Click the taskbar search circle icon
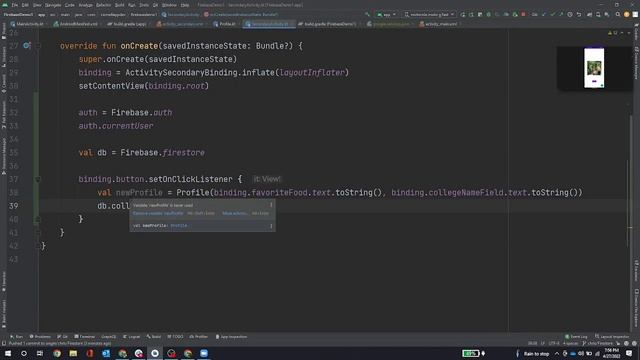The height and width of the screenshot is (360, 640). [x=24, y=353]
